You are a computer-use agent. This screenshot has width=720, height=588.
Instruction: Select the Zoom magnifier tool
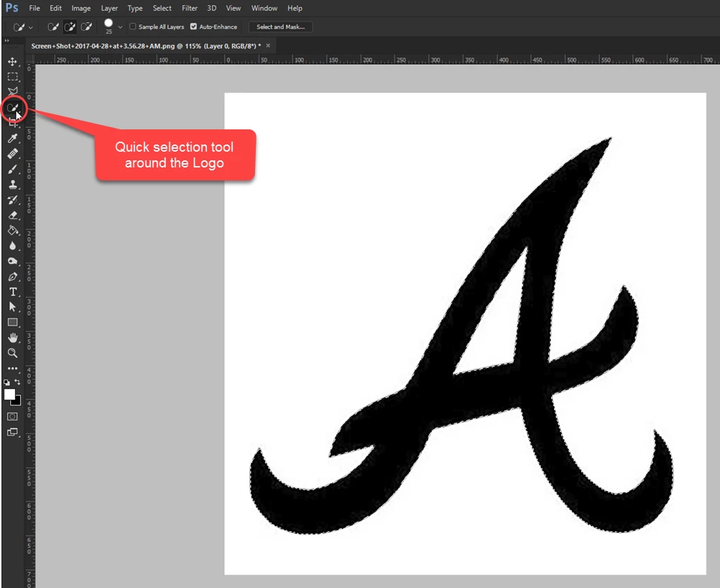(x=12, y=353)
